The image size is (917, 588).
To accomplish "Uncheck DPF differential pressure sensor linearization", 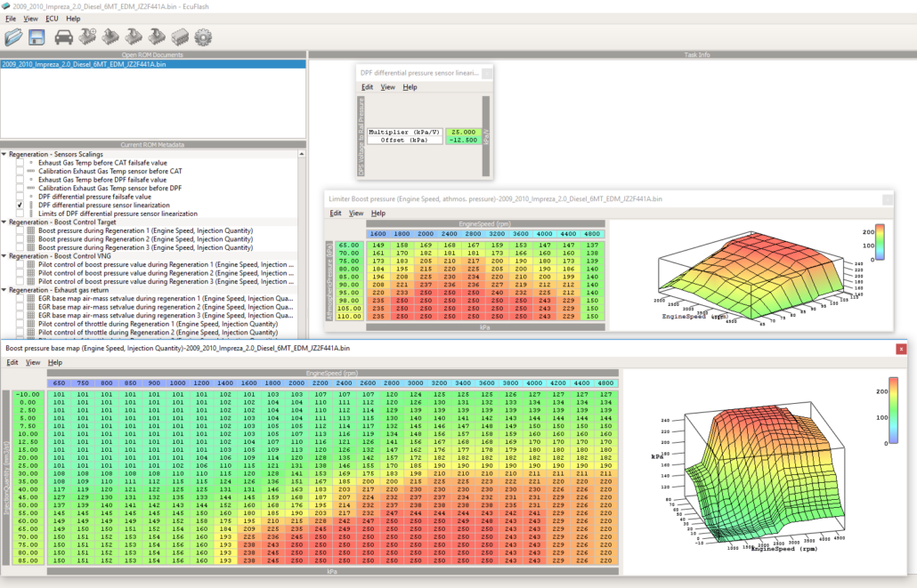I will (20, 205).
